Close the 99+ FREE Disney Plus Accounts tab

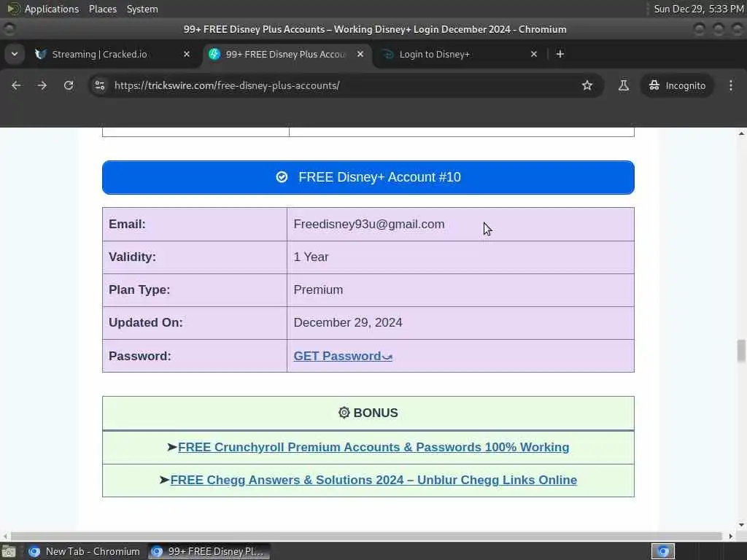(360, 54)
